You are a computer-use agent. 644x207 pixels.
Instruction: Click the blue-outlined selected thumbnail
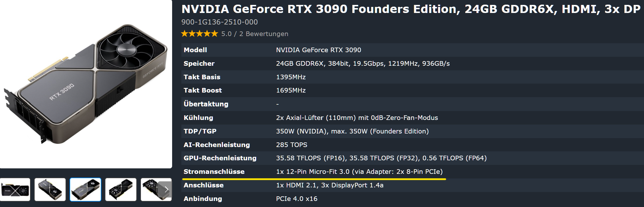(x=85, y=189)
